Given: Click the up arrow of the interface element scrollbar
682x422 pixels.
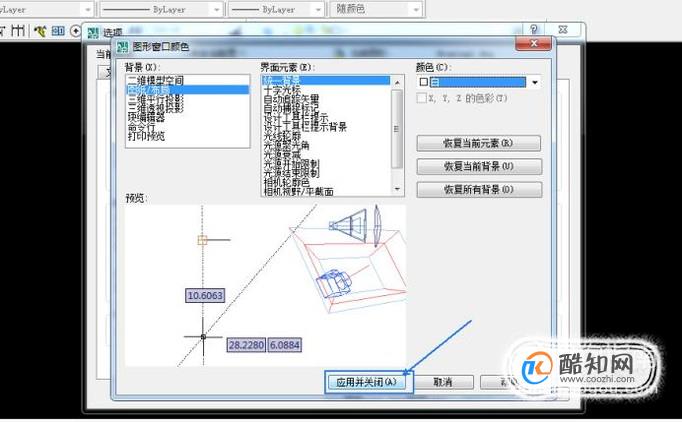Looking at the screenshot, I should 397,82.
